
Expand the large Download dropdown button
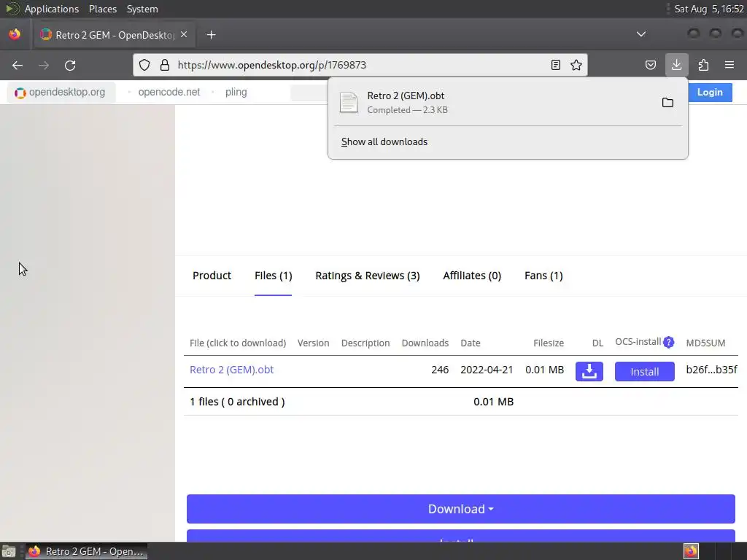tap(461, 509)
